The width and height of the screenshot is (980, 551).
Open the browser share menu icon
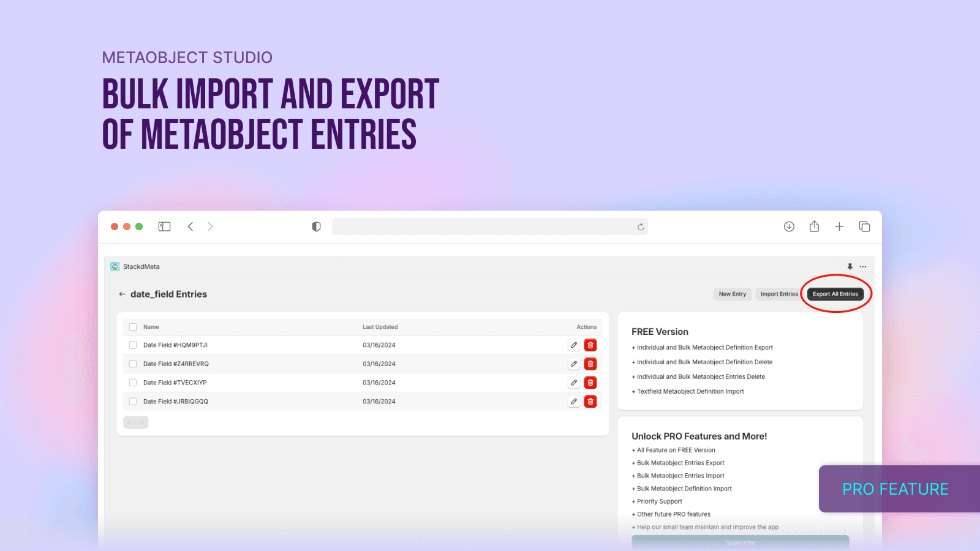[x=814, y=226]
